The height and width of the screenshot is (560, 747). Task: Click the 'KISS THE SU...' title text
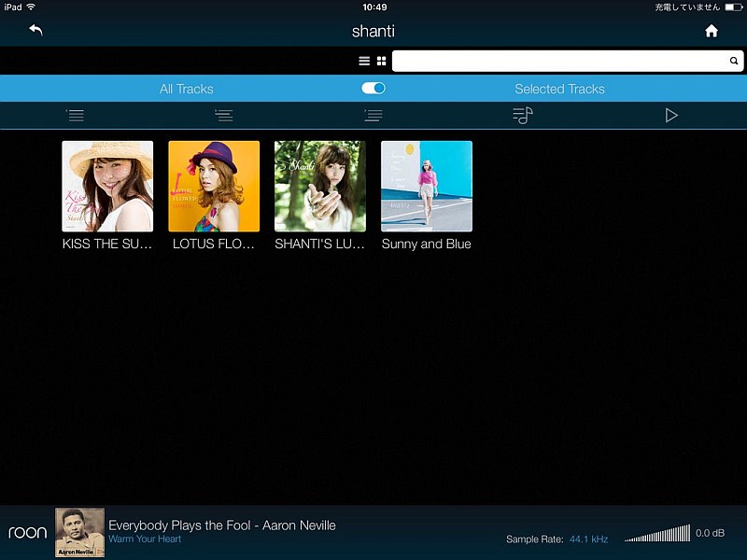click(x=107, y=244)
